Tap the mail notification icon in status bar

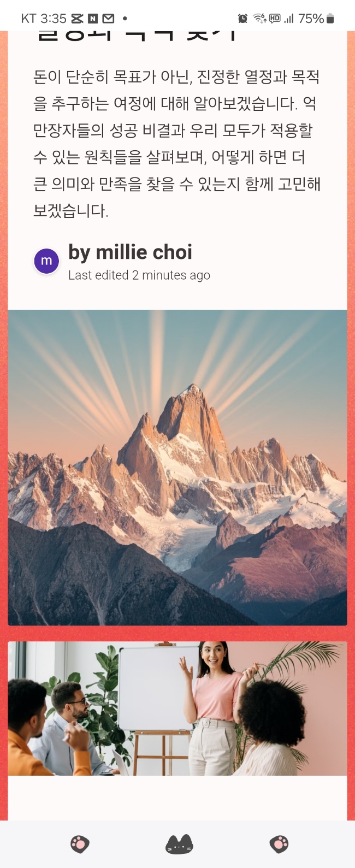point(109,19)
